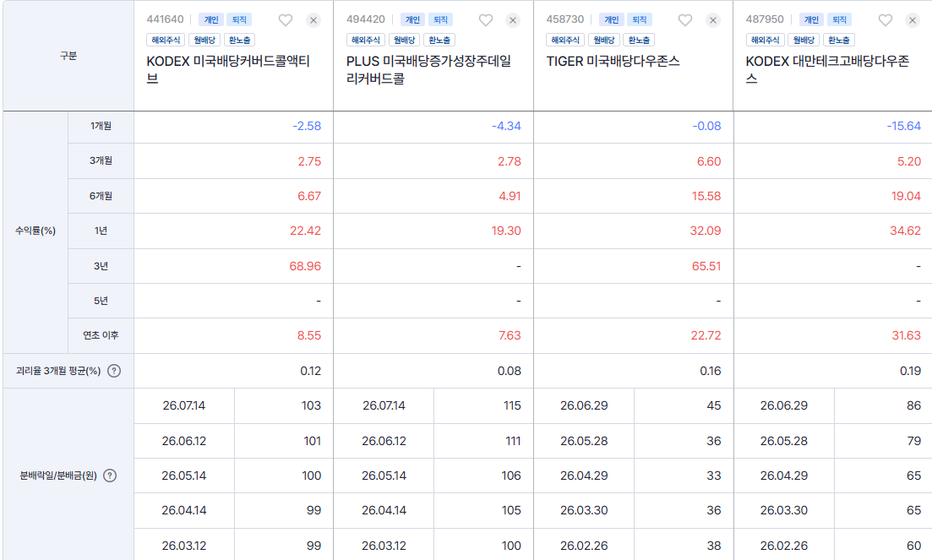Click the 수익률(%) section label
The height and width of the screenshot is (560, 932).
pos(35,231)
